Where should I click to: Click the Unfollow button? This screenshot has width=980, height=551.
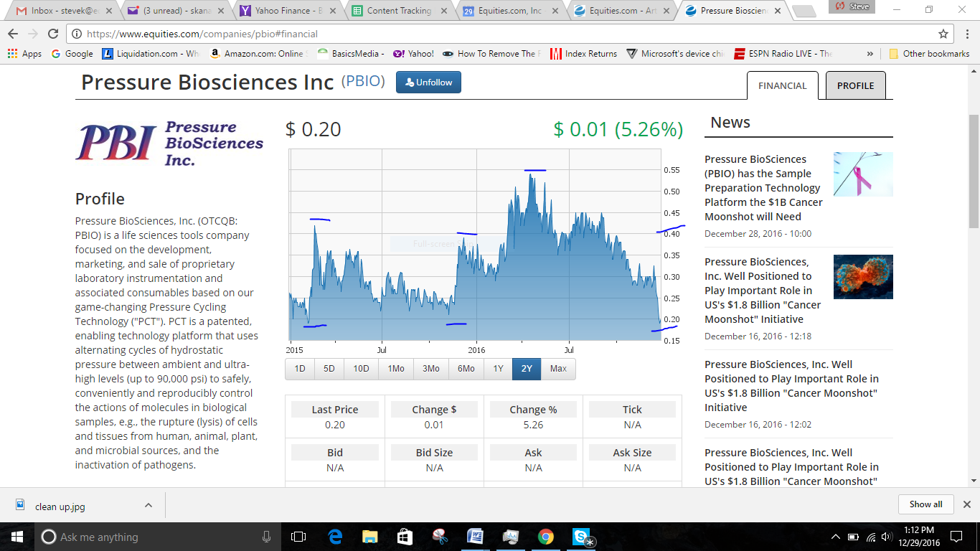[428, 83]
